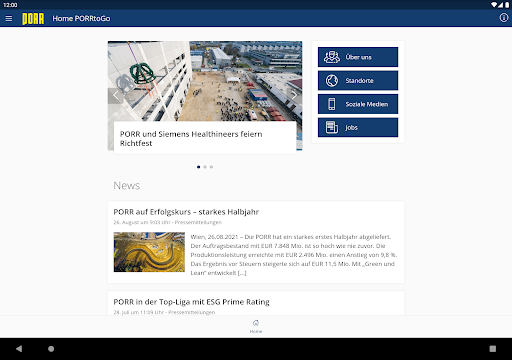Tap the Soziale Medien phone icon

pos(332,104)
